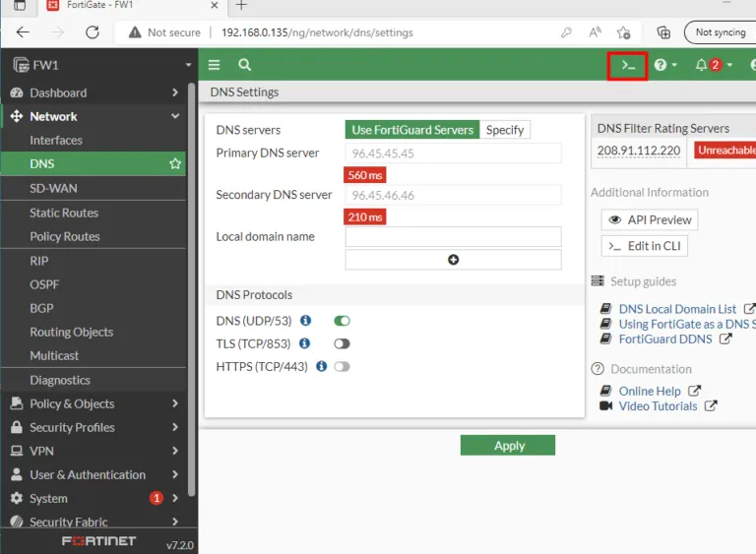Click the browser address bar URL

click(317, 32)
